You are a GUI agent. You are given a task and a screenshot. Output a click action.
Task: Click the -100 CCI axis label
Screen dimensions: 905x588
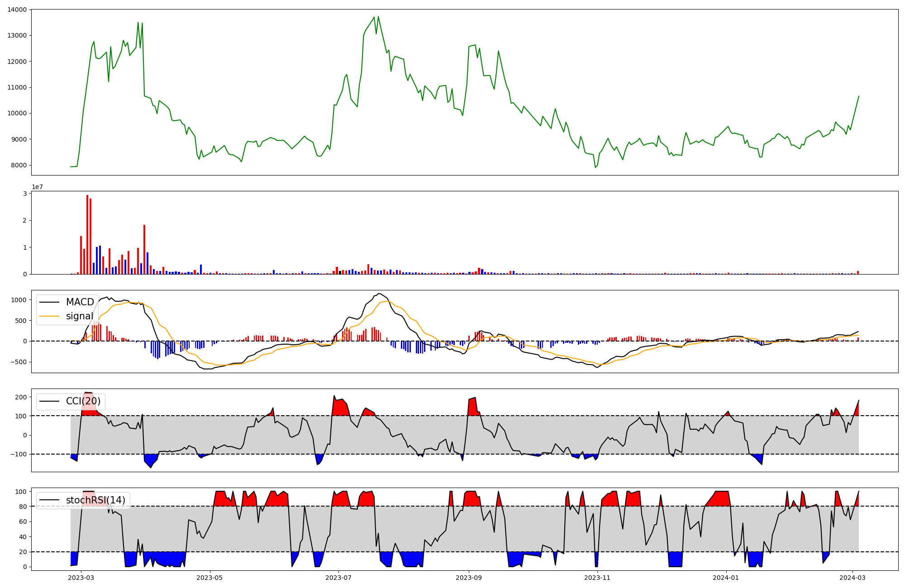19,454
